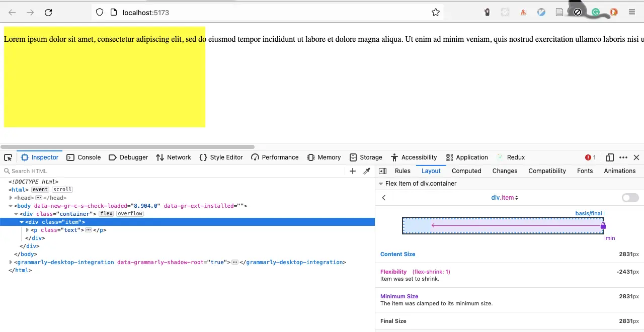Click the eyedropper color picker icon

click(367, 171)
